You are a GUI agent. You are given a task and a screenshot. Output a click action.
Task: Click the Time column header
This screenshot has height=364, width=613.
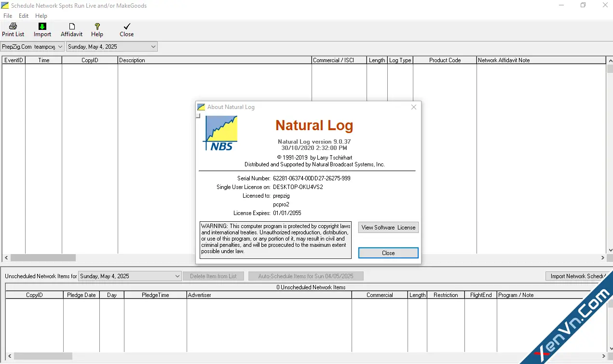click(44, 60)
